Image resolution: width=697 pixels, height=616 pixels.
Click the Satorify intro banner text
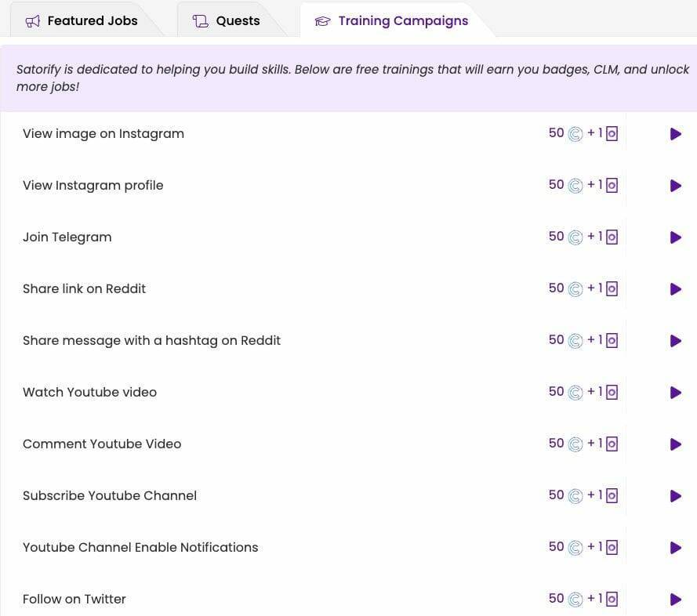pyautogui.click(x=352, y=78)
